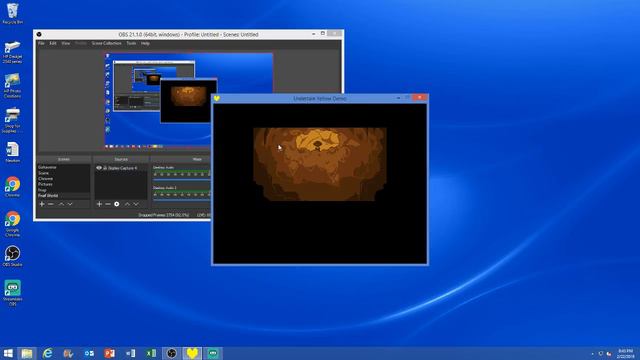Add a new source with plus icon
640x360 pixels.
tap(99, 204)
